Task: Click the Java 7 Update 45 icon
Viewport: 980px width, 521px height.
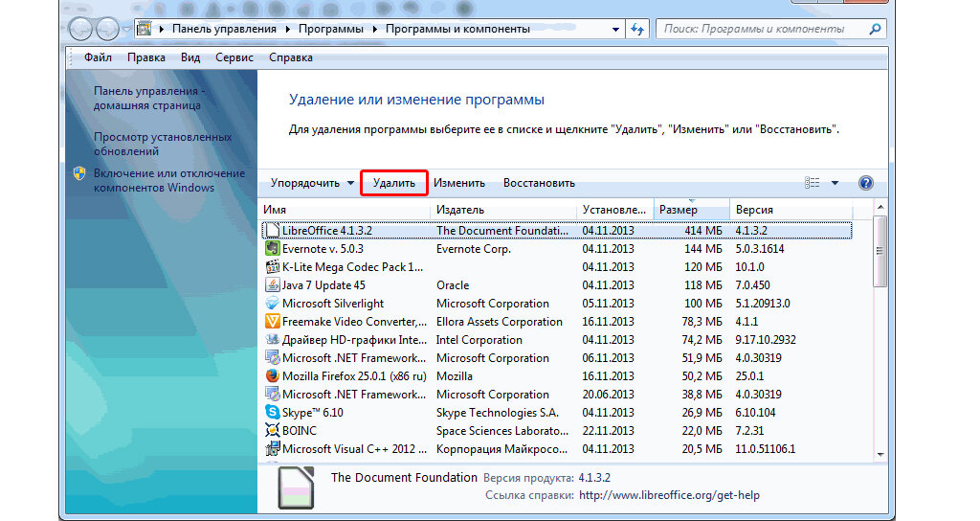Action: [273, 284]
